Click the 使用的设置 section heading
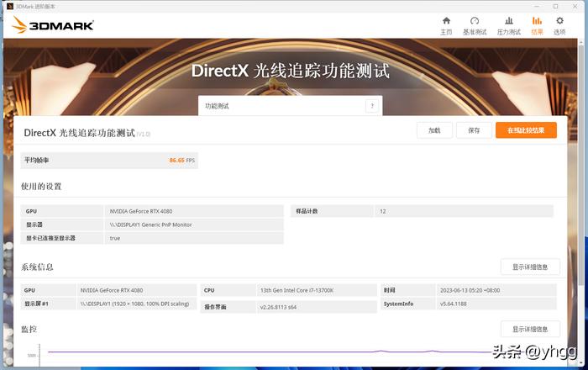This screenshot has width=588, height=370. [x=41, y=187]
